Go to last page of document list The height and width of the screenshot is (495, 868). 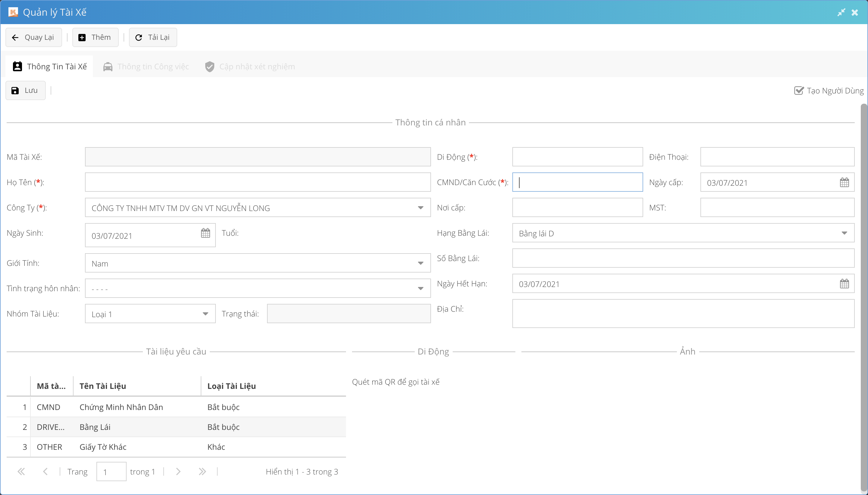[x=202, y=471]
